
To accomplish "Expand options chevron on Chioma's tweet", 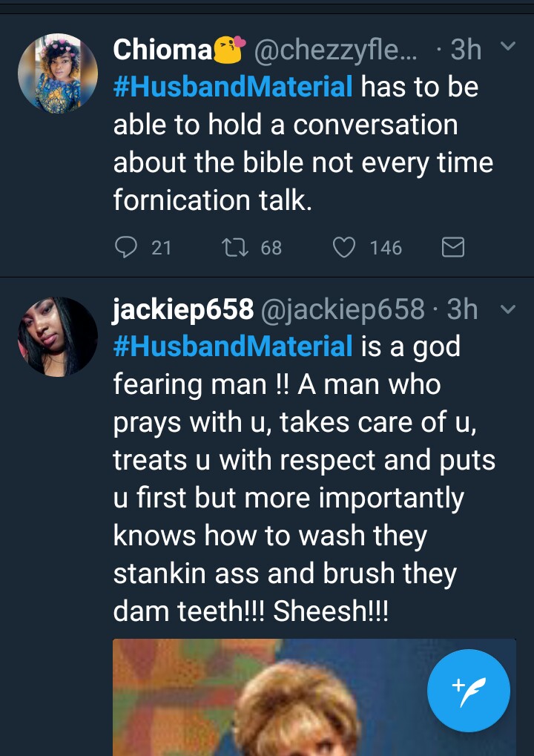I will [x=508, y=47].
